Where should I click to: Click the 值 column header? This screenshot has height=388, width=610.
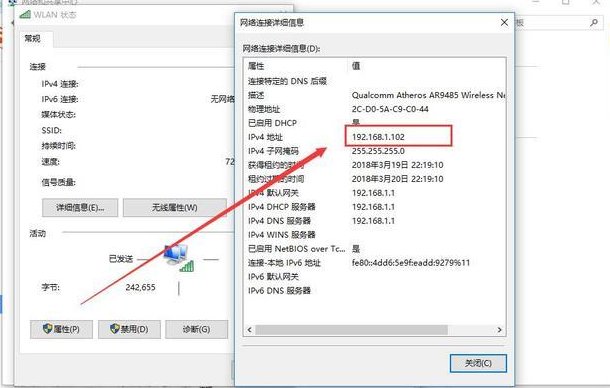[x=356, y=66]
